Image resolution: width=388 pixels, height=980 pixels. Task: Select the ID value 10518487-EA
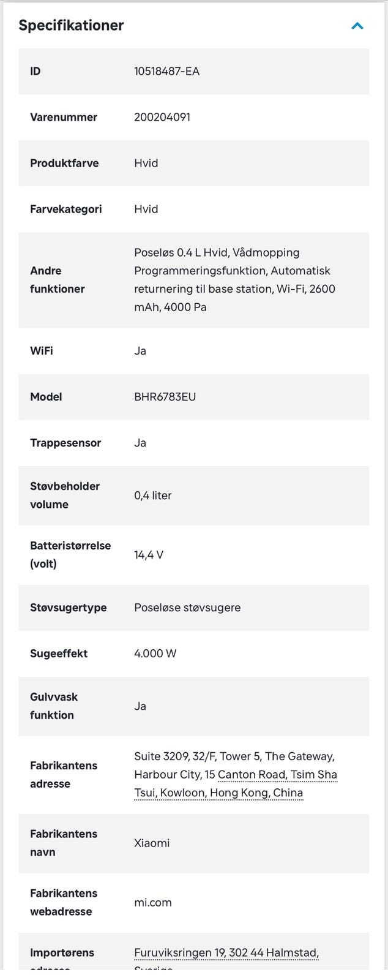[166, 72]
